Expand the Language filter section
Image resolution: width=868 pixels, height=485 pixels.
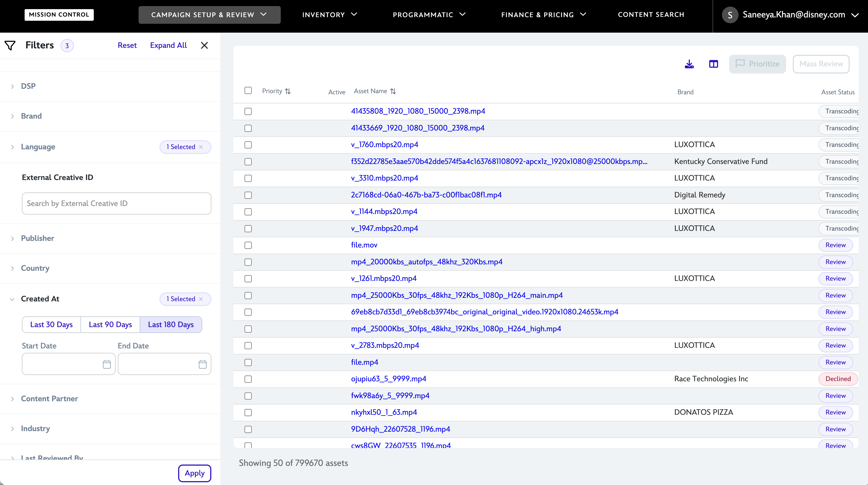(12, 147)
